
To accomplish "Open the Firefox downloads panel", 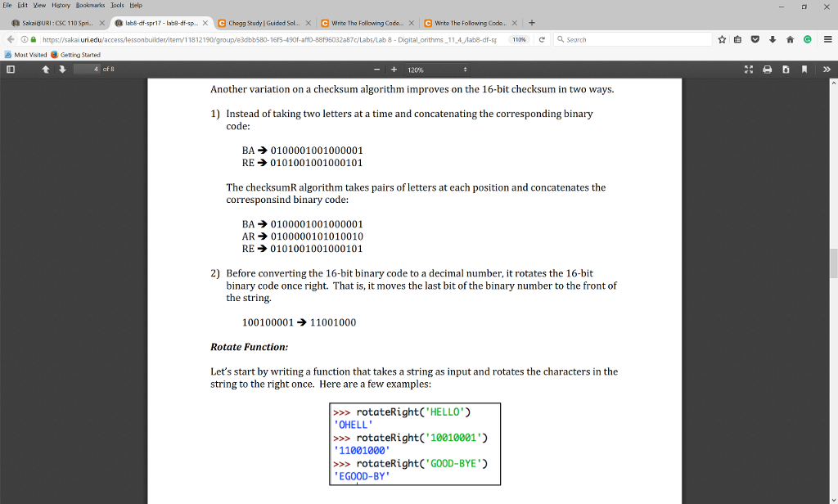I will tap(773, 38).
